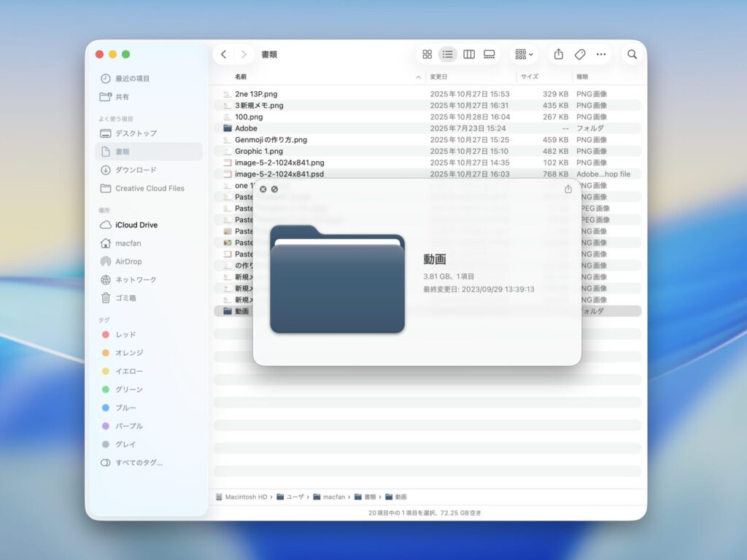Image resolution: width=747 pixels, height=560 pixels.
Task: Open the grouping options dropdown in the toolbar
Action: click(522, 54)
